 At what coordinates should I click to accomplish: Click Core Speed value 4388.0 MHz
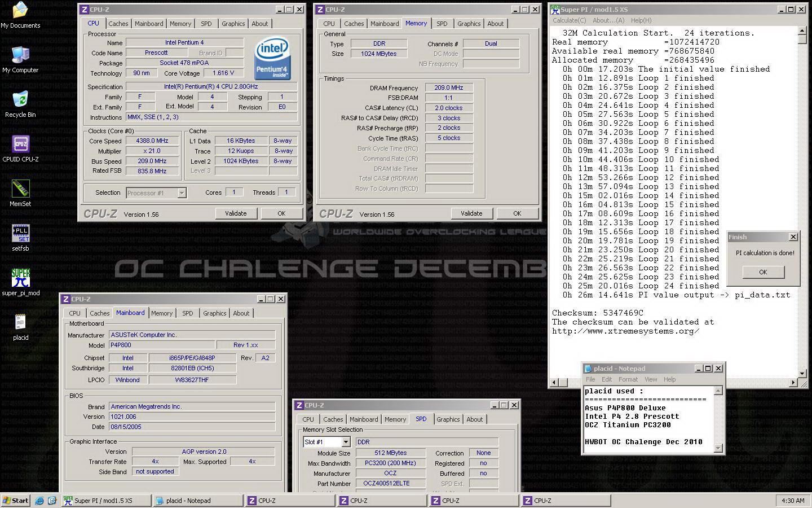152,141
